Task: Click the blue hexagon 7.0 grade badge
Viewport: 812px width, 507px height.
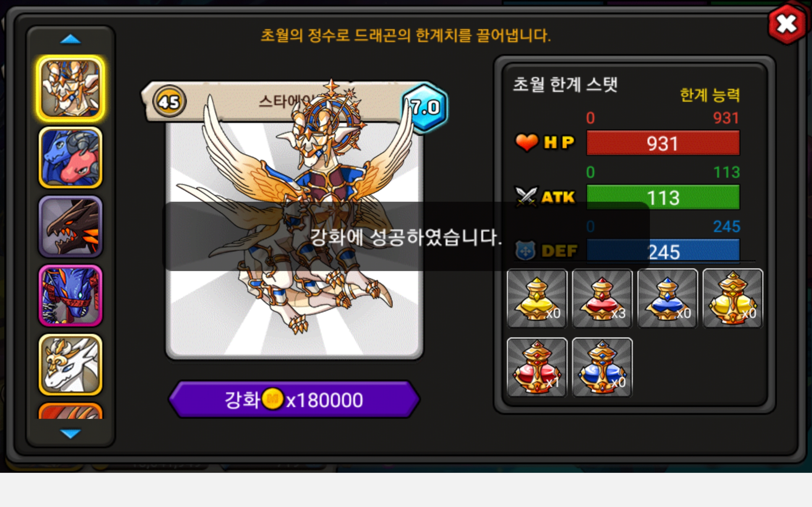Action: click(425, 107)
